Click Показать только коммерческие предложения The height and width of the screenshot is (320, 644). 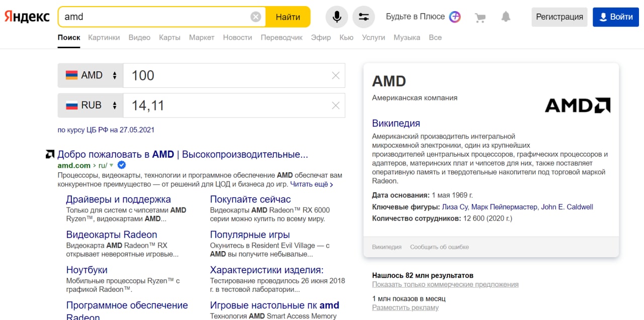click(x=445, y=284)
